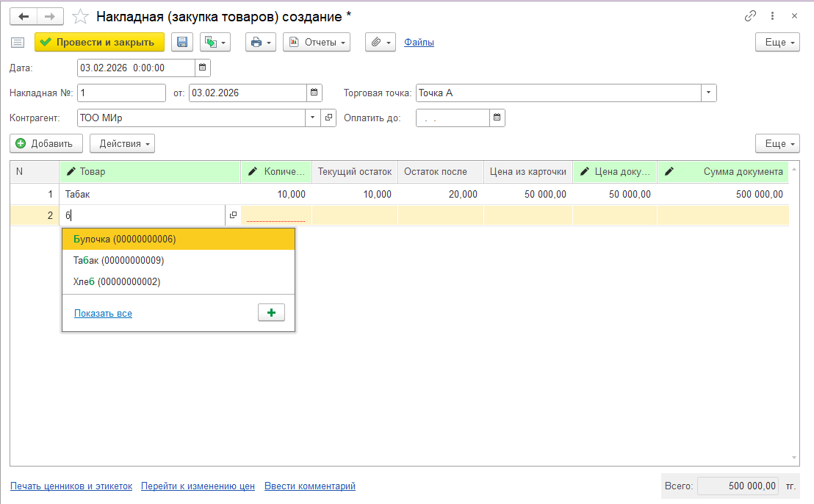Viewport: 814px width, 504px height.
Task: Expand the Торговая точка dropdown list
Action: click(708, 93)
